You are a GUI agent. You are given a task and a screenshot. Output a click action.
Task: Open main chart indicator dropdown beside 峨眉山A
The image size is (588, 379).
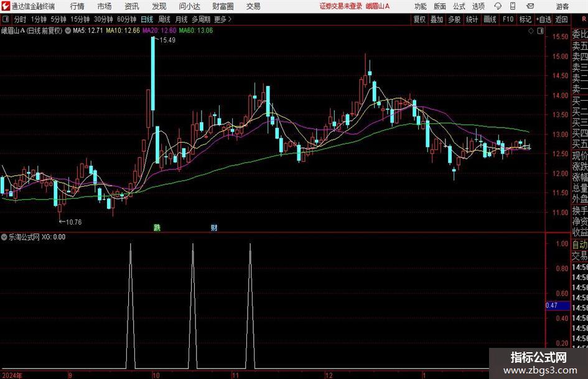68,30
